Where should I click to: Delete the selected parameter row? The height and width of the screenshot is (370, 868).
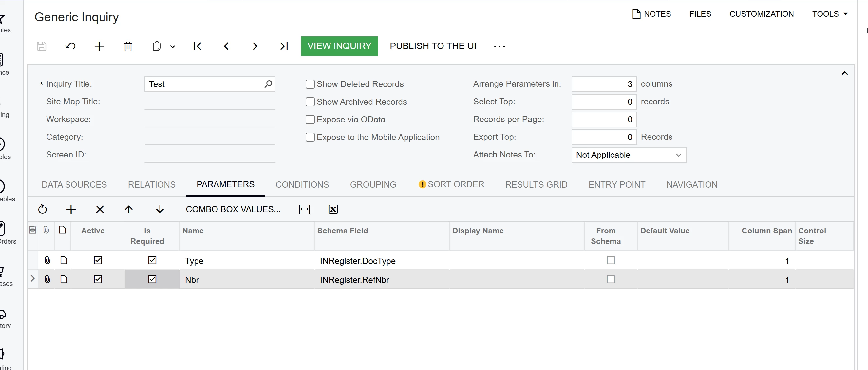[100, 209]
